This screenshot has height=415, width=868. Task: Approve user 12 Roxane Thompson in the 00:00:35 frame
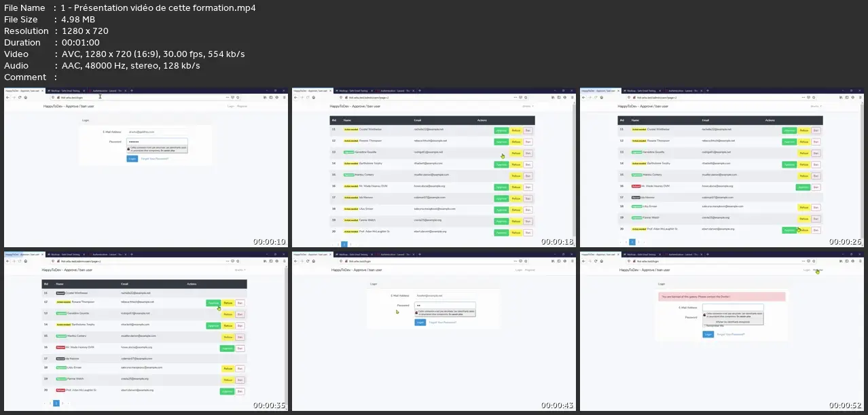pos(213,303)
